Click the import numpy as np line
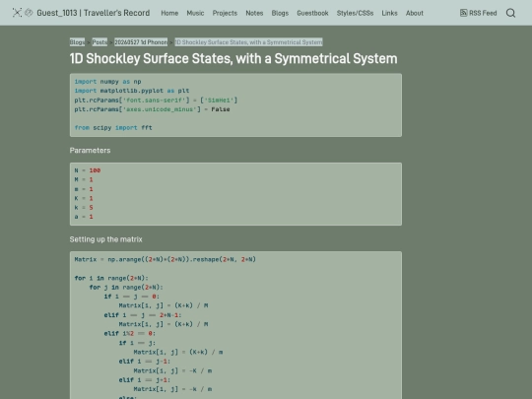 [x=108, y=82]
